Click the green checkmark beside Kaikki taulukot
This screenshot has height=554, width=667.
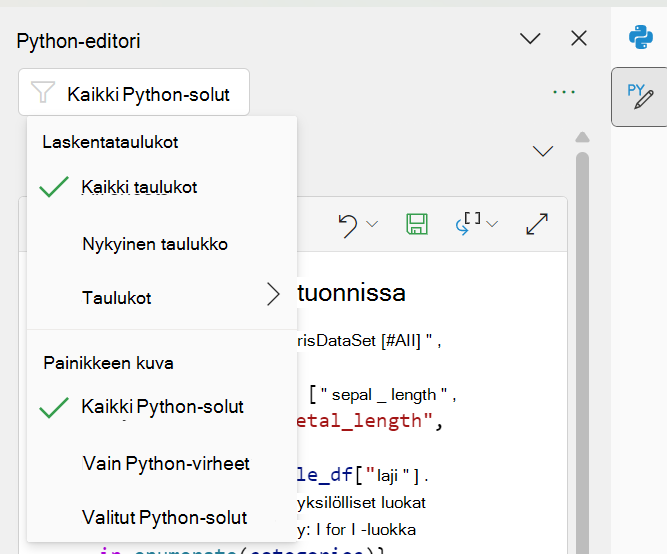pos(54,187)
